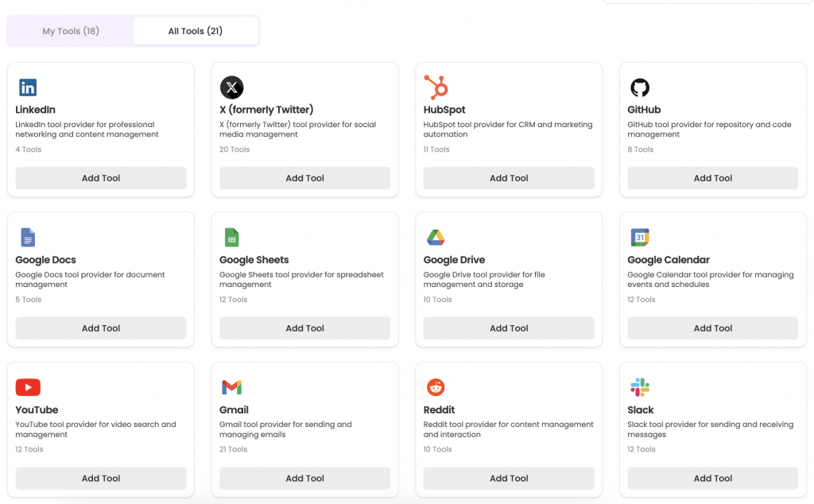Image resolution: width=814 pixels, height=504 pixels.
Task: Click the Gmail envelope icon
Action: click(231, 387)
